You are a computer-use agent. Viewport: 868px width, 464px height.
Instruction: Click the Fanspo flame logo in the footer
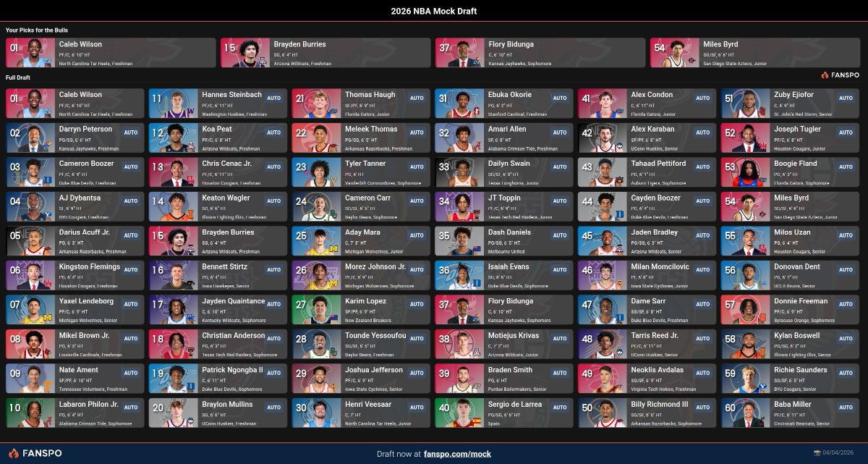[14, 453]
